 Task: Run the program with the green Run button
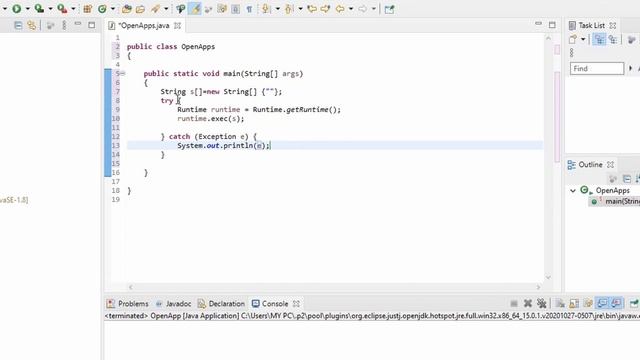(17, 9)
